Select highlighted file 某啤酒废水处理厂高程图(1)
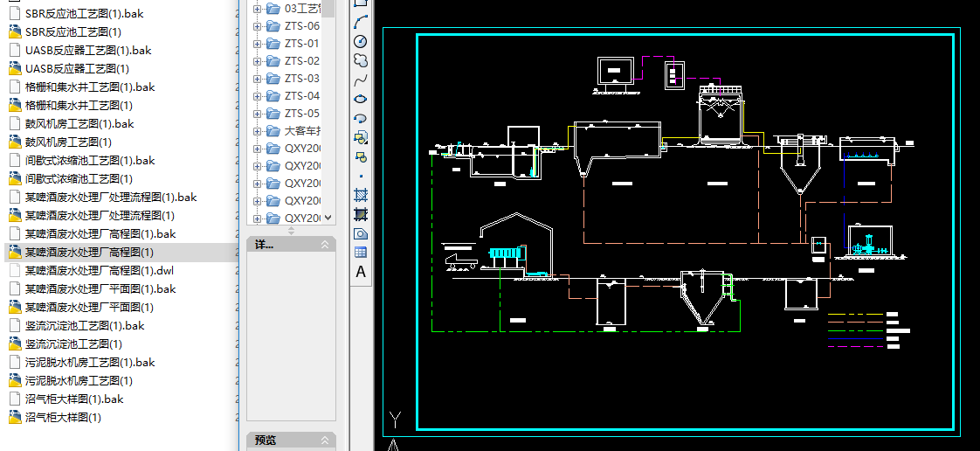This screenshot has width=980, height=451. pos(89,252)
